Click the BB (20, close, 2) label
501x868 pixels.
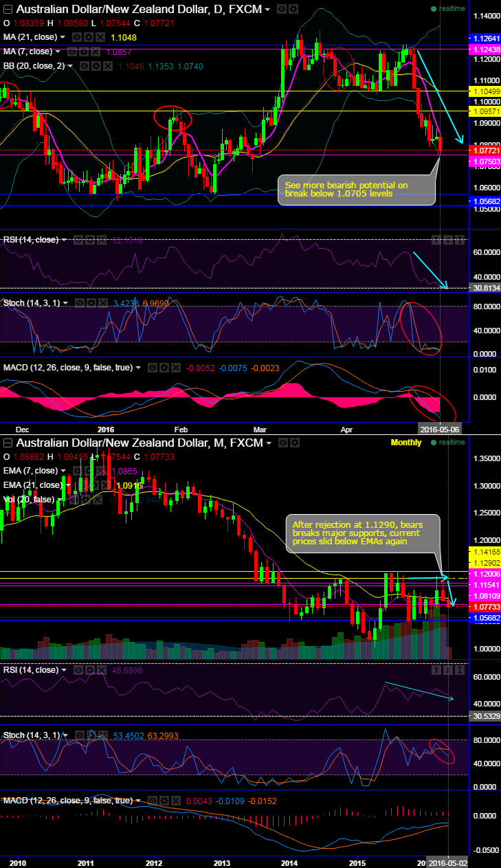[x=34, y=66]
